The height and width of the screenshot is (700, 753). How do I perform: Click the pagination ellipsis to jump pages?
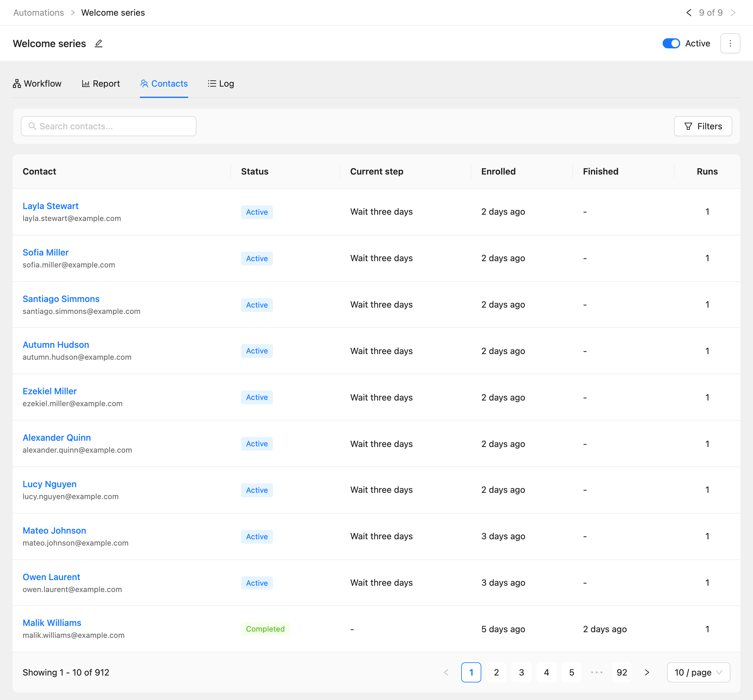(597, 672)
